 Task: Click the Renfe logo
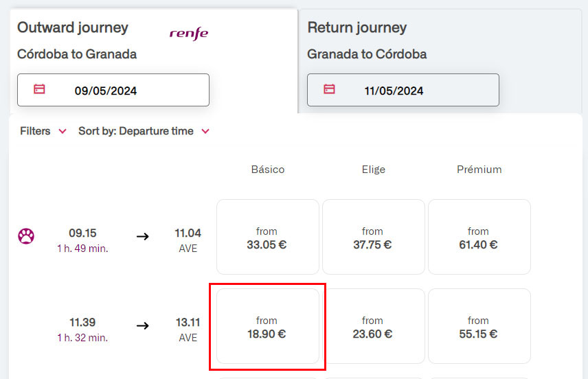[189, 34]
